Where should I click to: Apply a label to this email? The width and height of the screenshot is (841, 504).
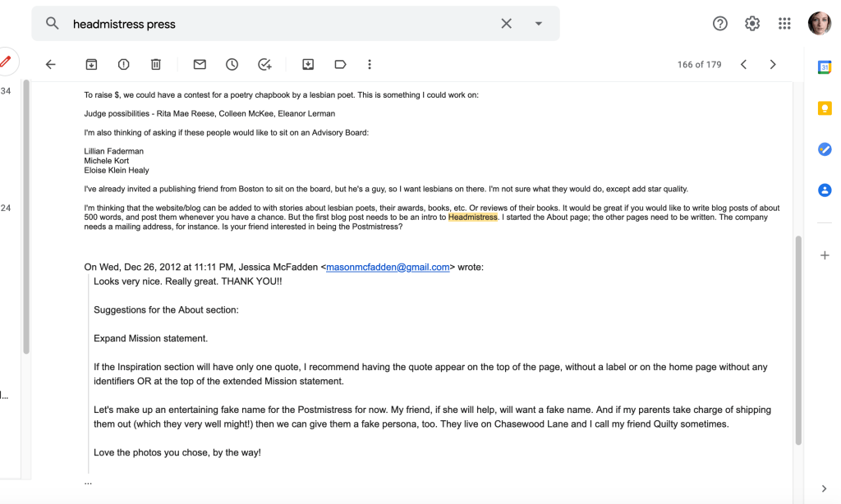pos(340,64)
